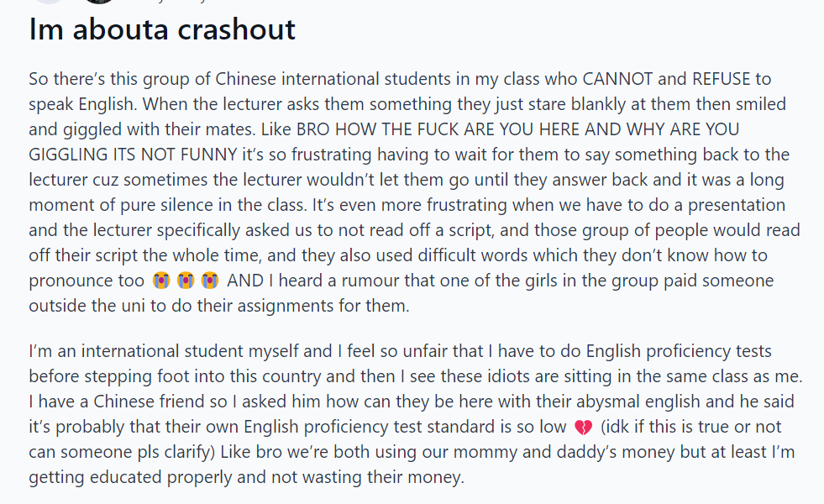824x504 pixels.
Task: Click the dark round avatar at top
Action: [99, 2]
